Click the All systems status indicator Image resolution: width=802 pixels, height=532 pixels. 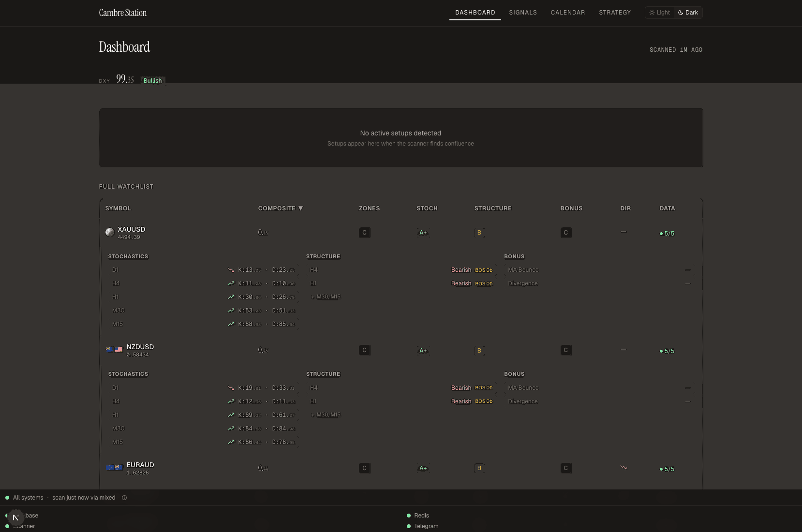24,498
